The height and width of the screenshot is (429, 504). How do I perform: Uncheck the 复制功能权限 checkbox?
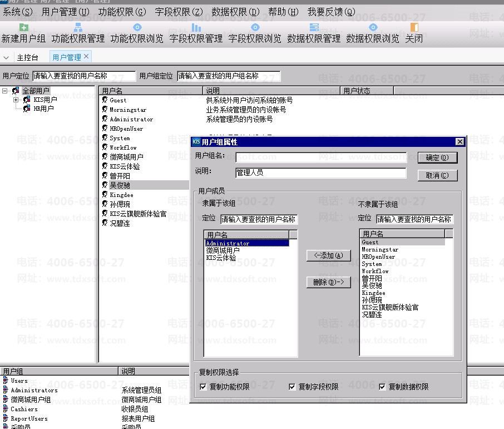[x=203, y=387]
